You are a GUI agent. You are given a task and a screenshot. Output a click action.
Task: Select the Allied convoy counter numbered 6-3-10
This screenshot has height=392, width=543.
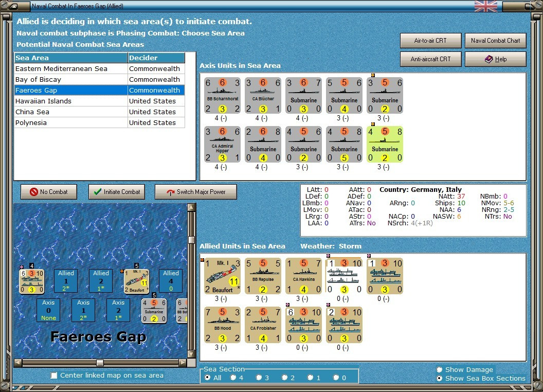point(303,325)
